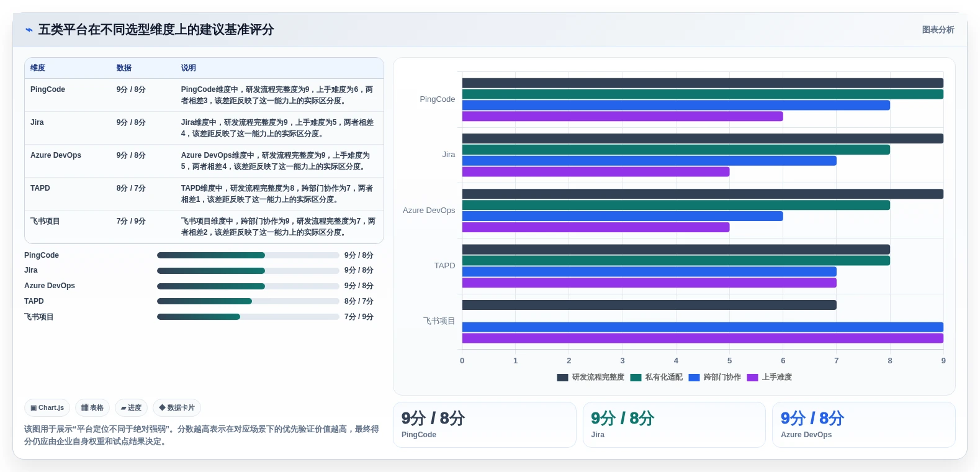Viewport: 980px width, 472px height.
Task: Toggle the 研发流程完整度 legend swatch
Action: coord(562,378)
